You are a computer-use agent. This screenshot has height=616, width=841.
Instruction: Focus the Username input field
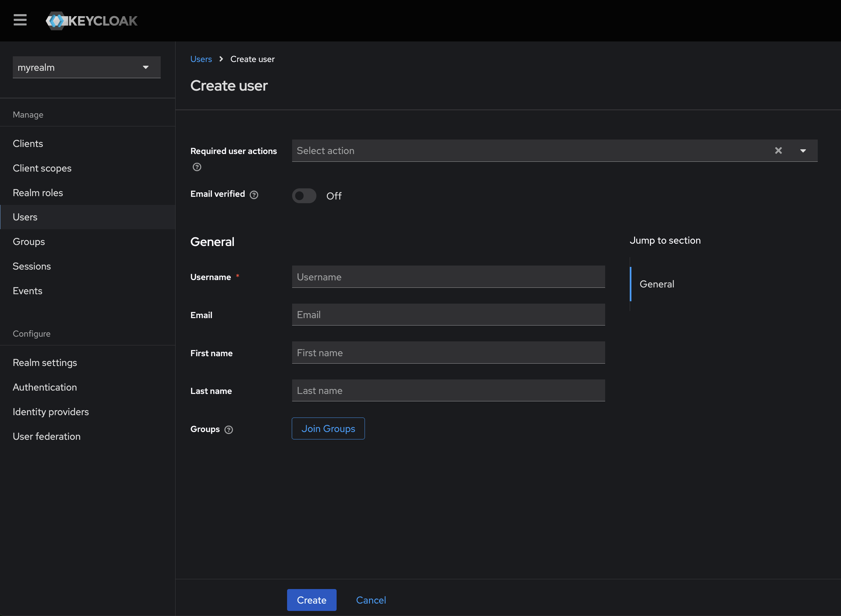(448, 277)
